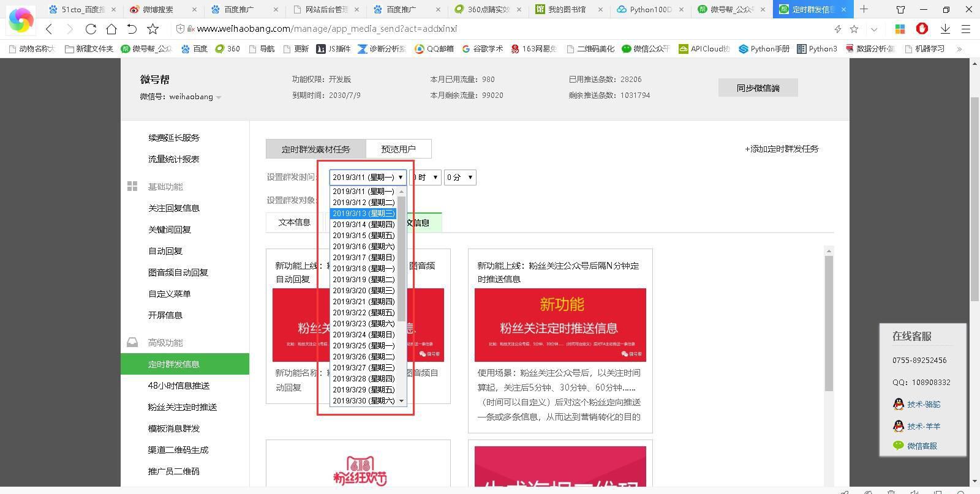Click the material list inner scrollbar
980x494 pixels.
(829, 323)
